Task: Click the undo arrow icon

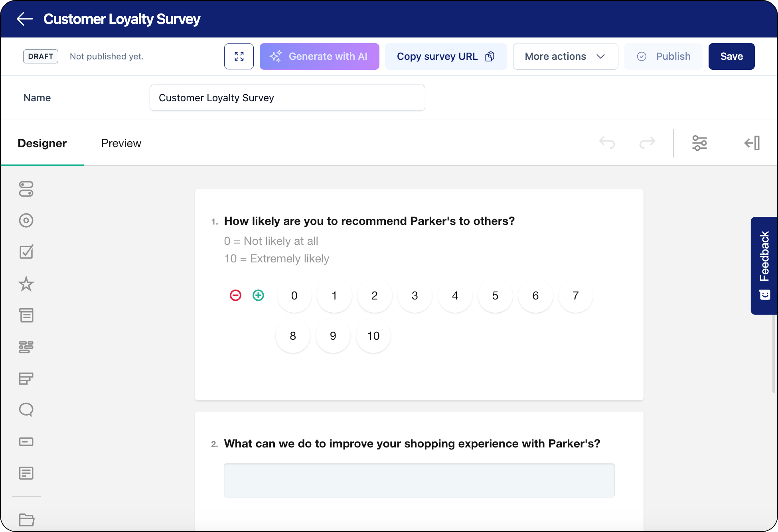Action: pyautogui.click(x=607, y=143)
